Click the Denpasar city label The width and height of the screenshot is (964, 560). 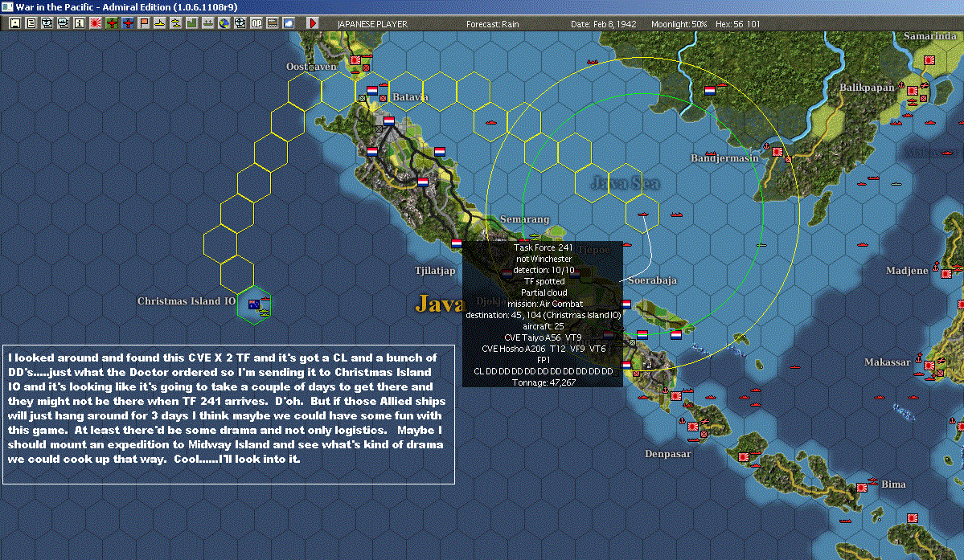click(667, 454)
